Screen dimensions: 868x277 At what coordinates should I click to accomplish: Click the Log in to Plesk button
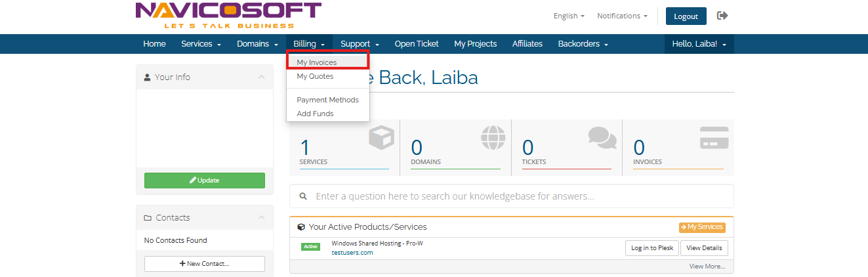(x=651, y=248)
